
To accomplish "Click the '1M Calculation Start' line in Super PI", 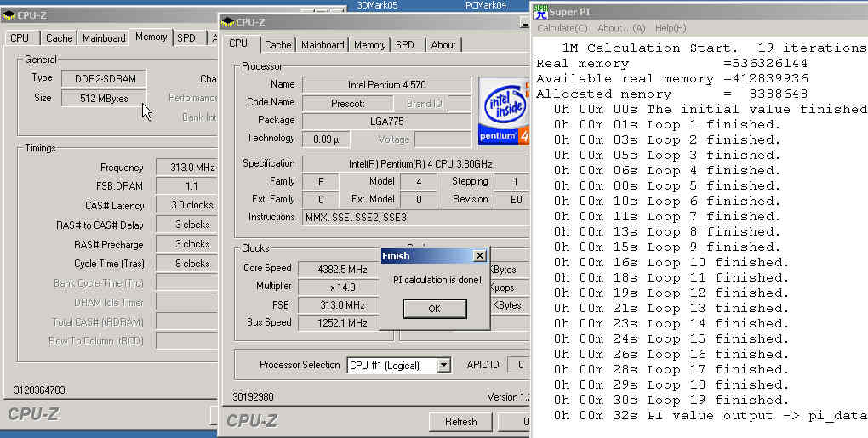I will pos(714,48).
